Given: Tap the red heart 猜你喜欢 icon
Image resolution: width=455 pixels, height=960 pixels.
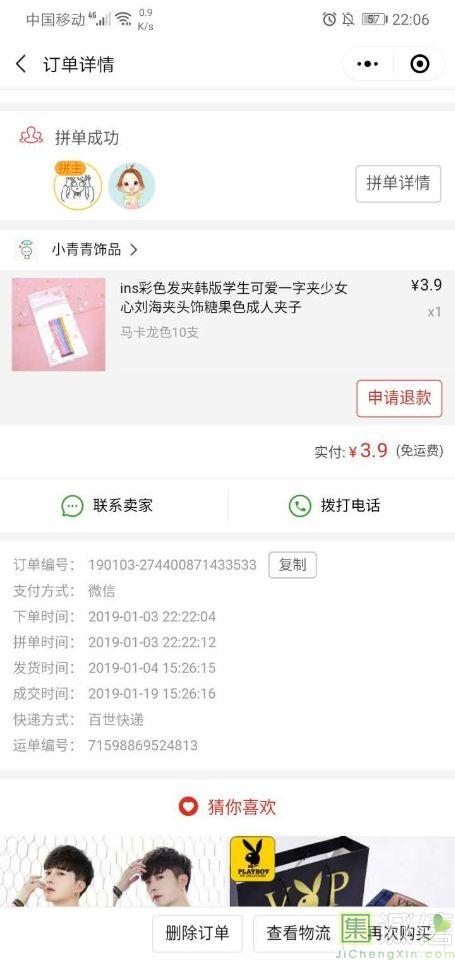Looking at the screenshot, I should click(188, 806).
